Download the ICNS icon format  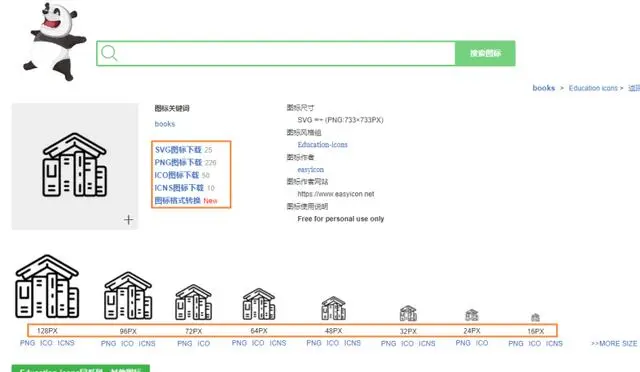click(x=179, y=188)
